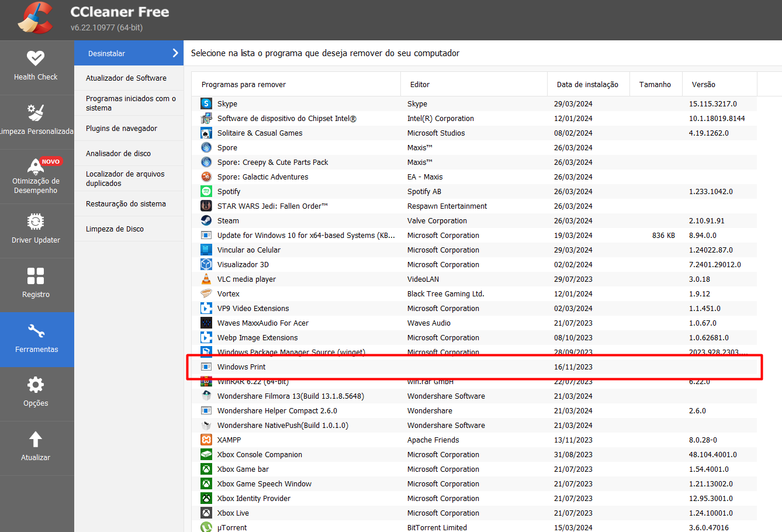Click the Vincular ao Celular icon
The image size is (782, 532).
tap(206, 250)
